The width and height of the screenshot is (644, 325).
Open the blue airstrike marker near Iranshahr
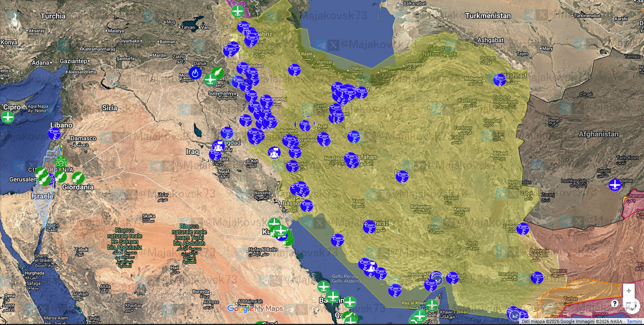tap(537, 278)
